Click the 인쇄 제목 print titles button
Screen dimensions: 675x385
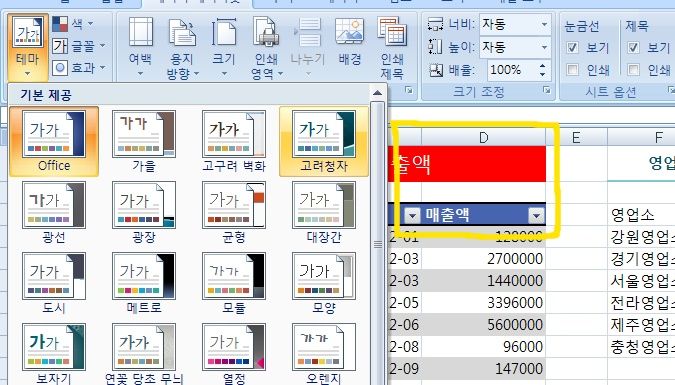coord(392,47)
